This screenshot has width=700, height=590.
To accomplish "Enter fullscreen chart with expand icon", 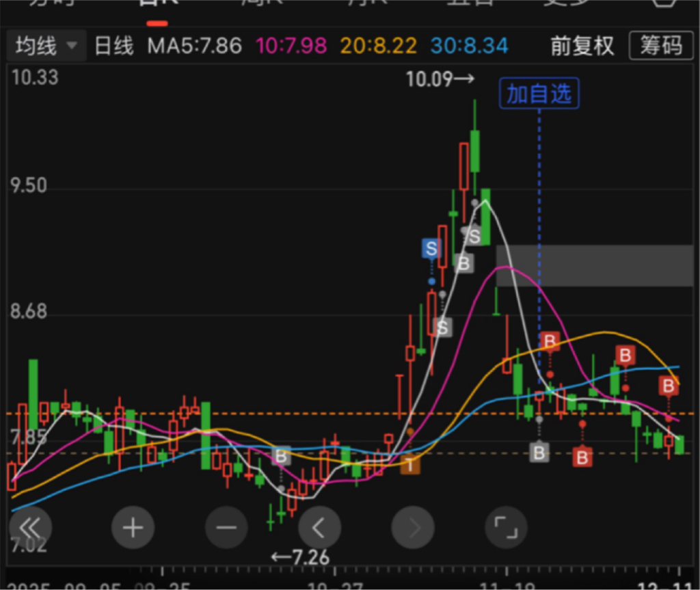I will tap(507, 528).
